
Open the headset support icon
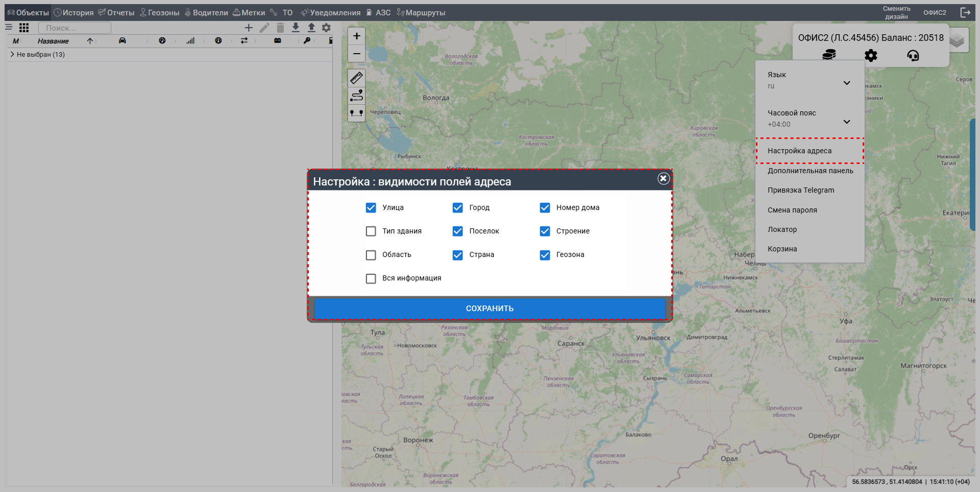pos(913,55)
